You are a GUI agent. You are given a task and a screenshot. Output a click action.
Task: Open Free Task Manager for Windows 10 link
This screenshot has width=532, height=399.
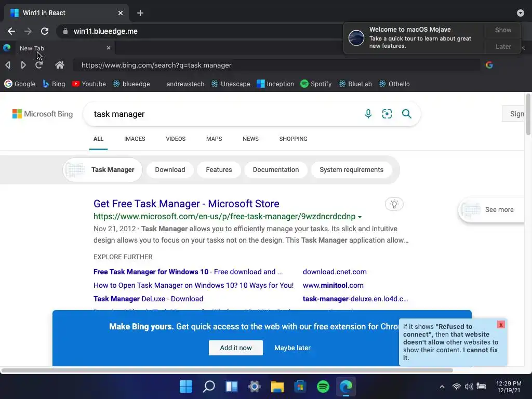coord(188,272)
